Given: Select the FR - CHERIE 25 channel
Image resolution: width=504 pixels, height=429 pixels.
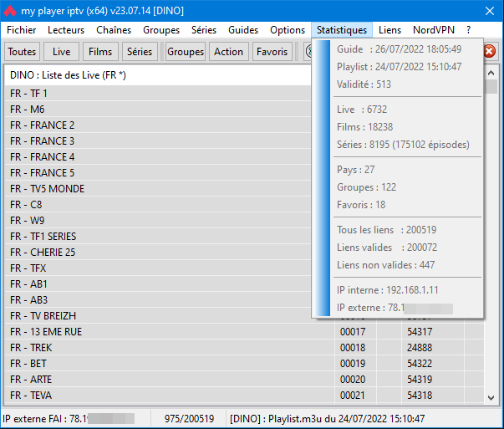Looking at the screenshot, I should [157, 252].
